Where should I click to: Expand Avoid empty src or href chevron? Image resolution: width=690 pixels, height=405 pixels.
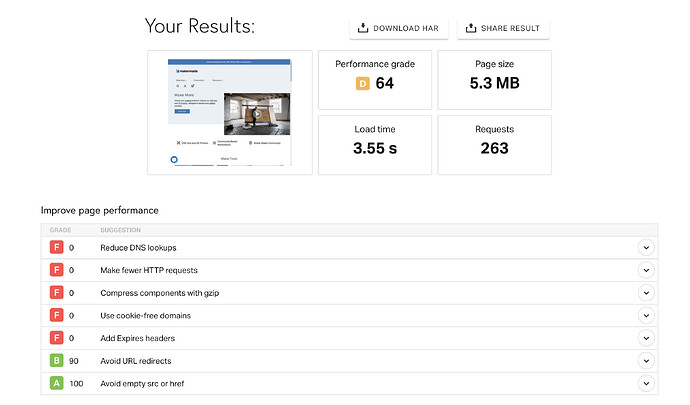[x=645, y=384]
